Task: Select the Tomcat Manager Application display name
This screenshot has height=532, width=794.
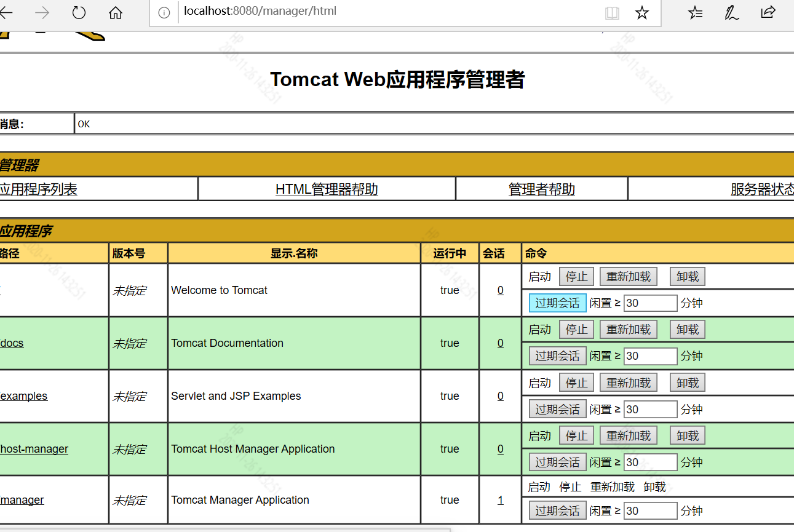Action: tap(240, 500)
